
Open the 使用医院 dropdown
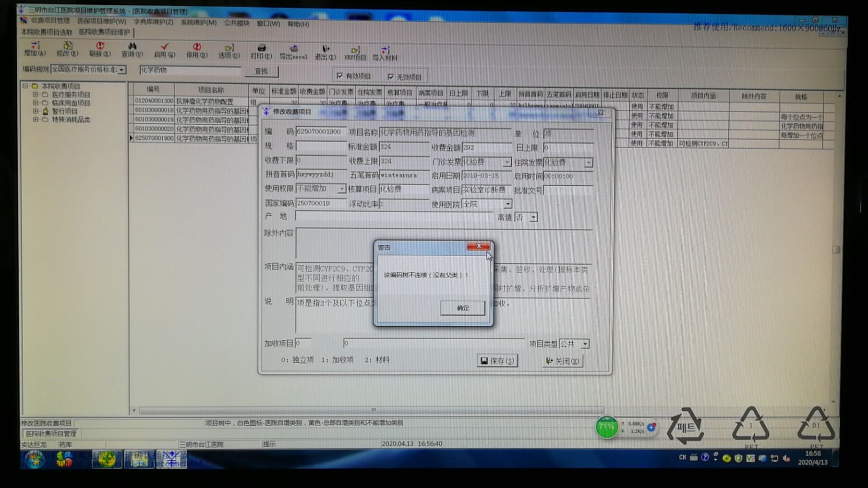507,204
